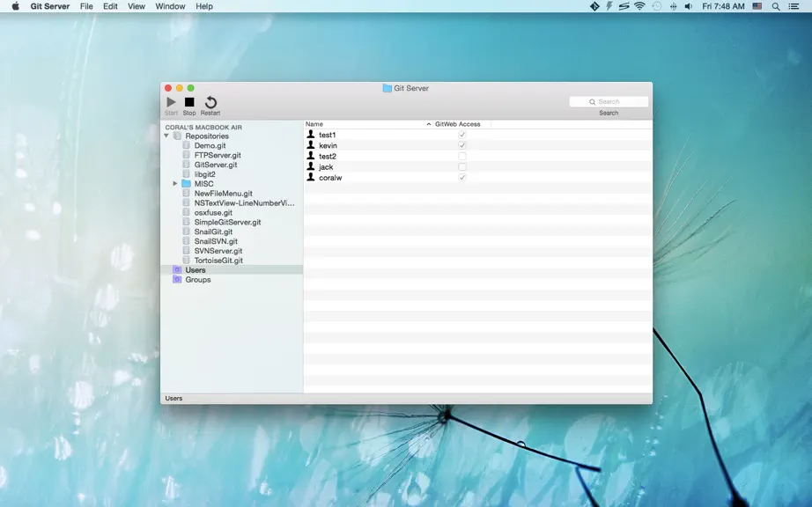Click the osxfuse.git repository icon

coord(186,212)
